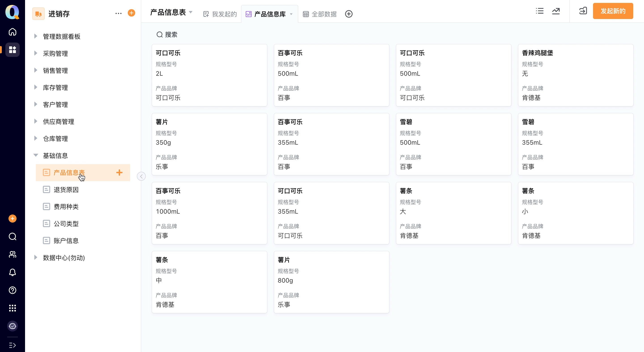The image size is (644, 352).
Task: Open the 百事可乐 1000mL card
Action: click(209, 213)
